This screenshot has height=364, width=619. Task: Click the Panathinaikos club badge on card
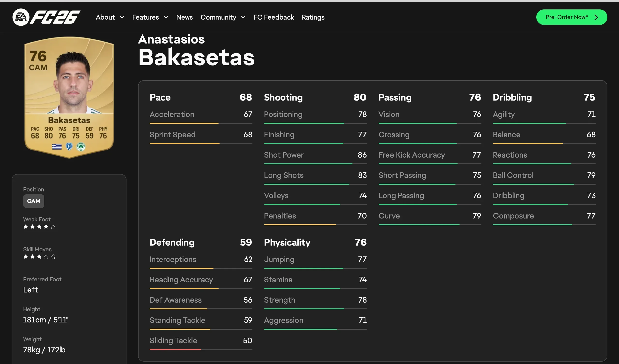click(x=81, y=147)
